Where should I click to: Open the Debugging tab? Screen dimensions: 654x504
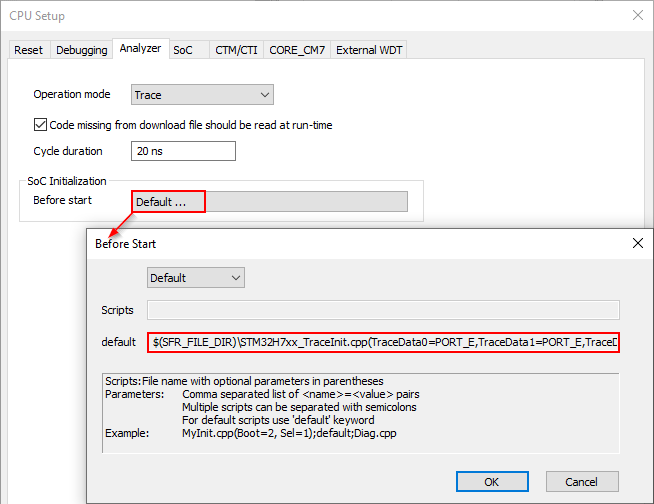coord(81,50)
